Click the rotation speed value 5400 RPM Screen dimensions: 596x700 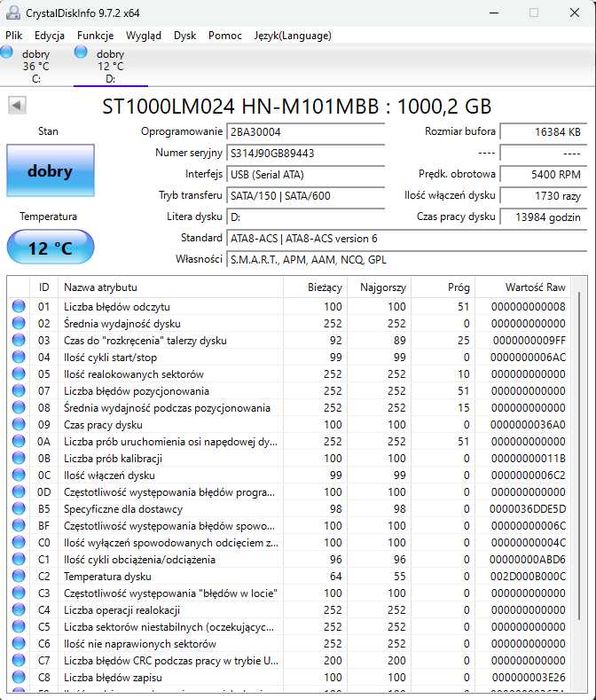click(543, 174)
